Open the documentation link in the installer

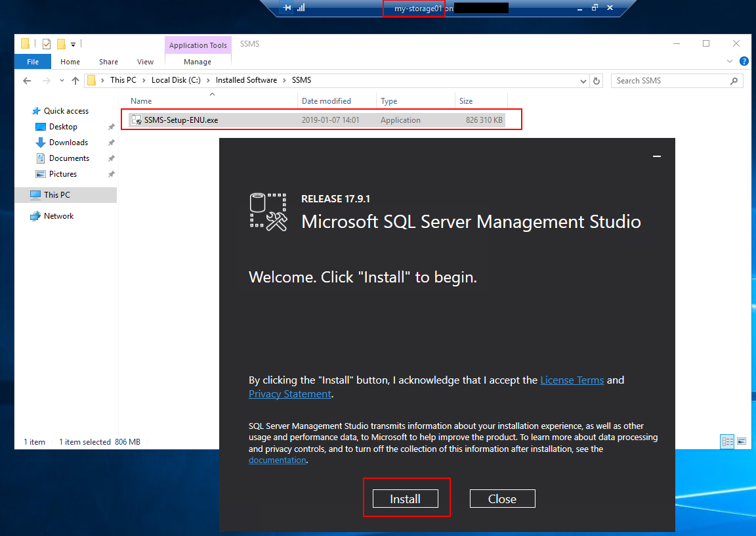pos(277,460)
